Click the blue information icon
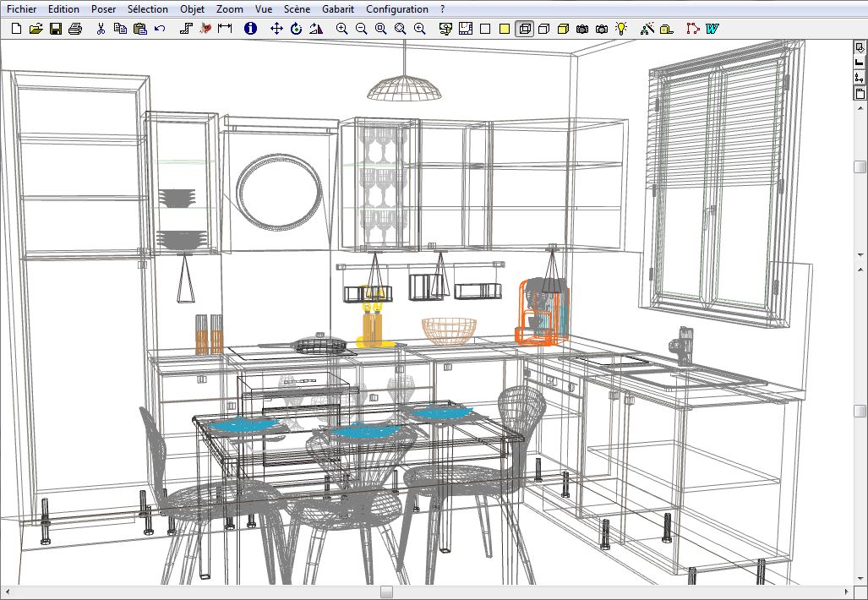 pyautogui.click(x=250, y=29)
